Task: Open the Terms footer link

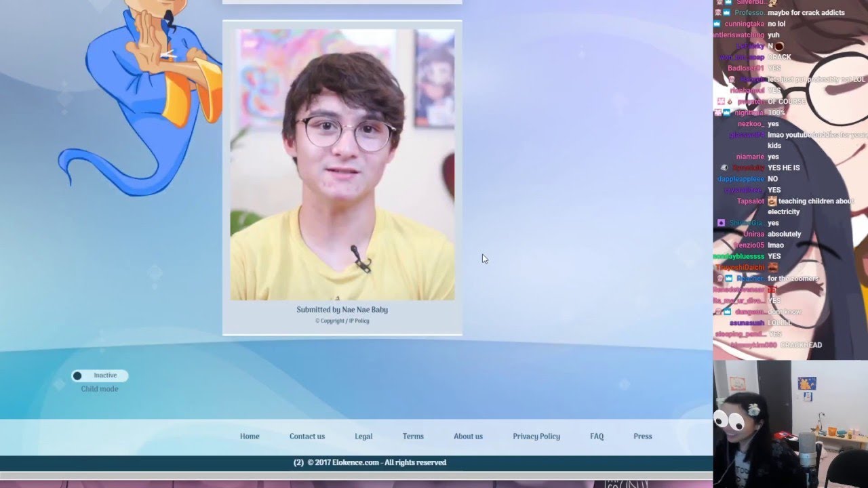Action: click(x=413, y=436)
